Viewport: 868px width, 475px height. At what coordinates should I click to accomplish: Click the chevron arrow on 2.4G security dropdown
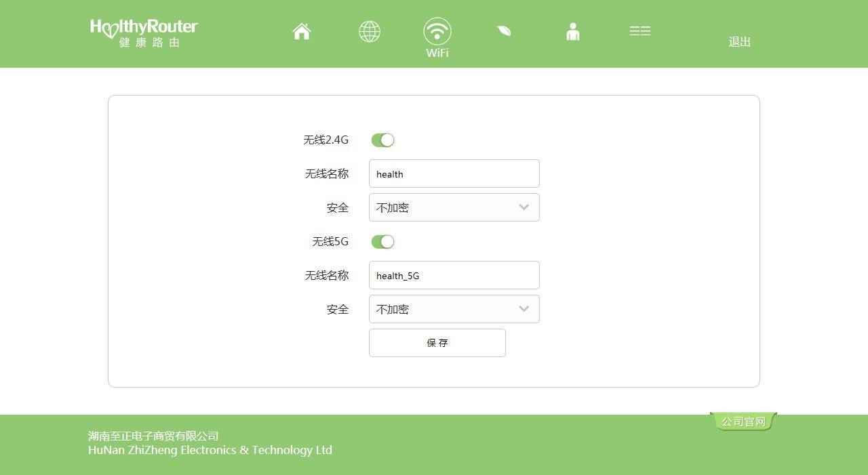click(524, 207)
